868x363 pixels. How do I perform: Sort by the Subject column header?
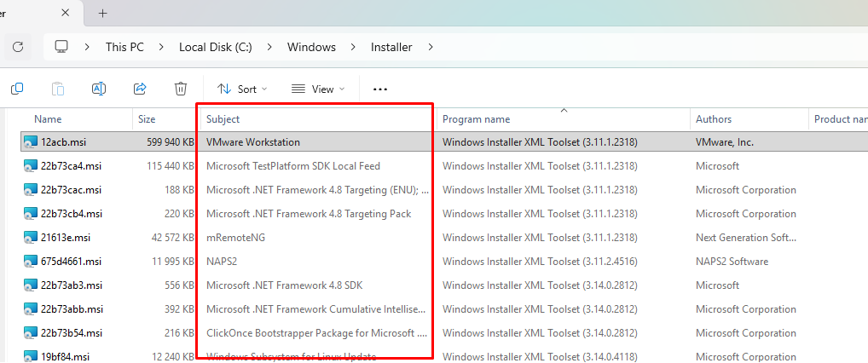[x=223, y=119]
